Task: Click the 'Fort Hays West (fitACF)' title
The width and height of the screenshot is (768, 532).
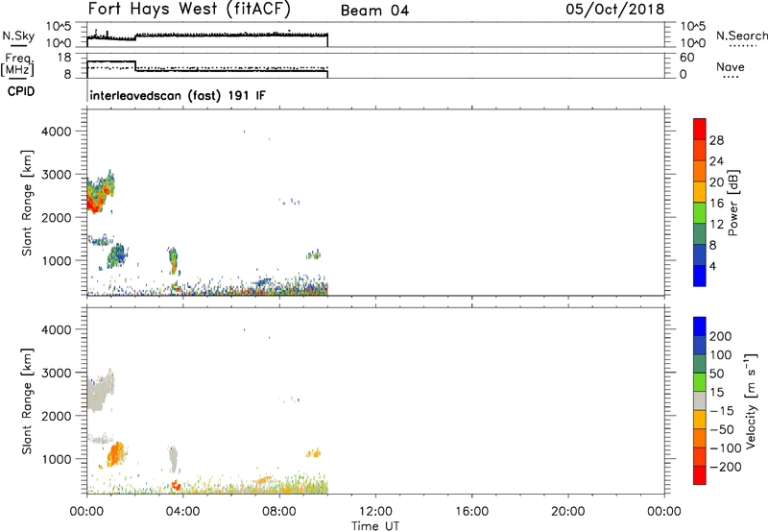Action: tap(189, 10)
